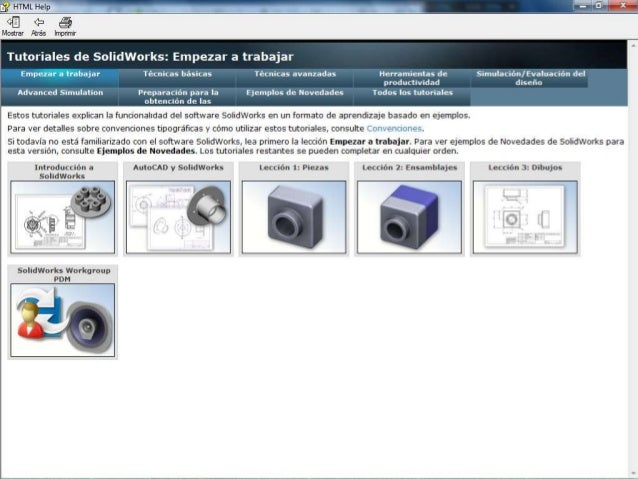Click the Imprimir printer icon
Image resolution: width=638 pixels, height=479 pixels.
pyautogui.click(x=65, y=22)
